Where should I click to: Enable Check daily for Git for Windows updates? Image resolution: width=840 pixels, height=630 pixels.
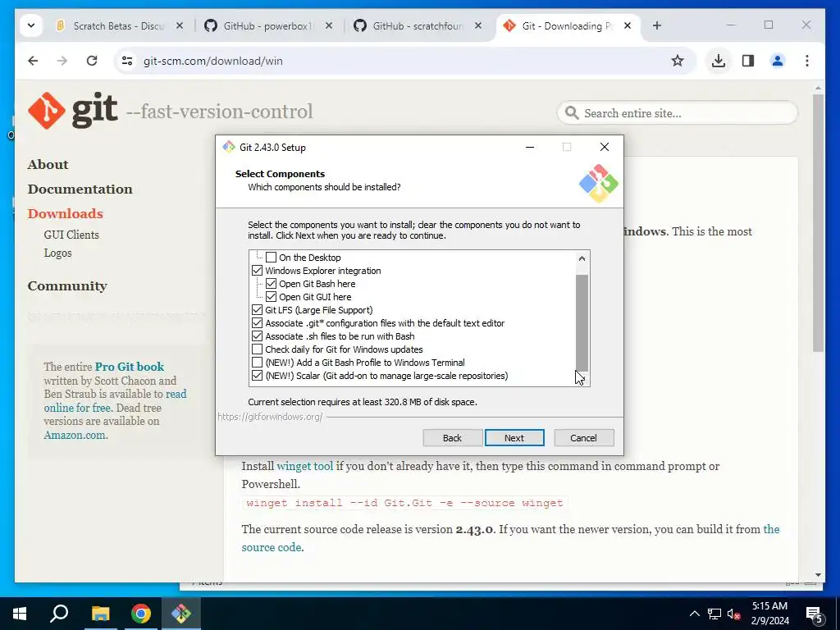(257, 349)
